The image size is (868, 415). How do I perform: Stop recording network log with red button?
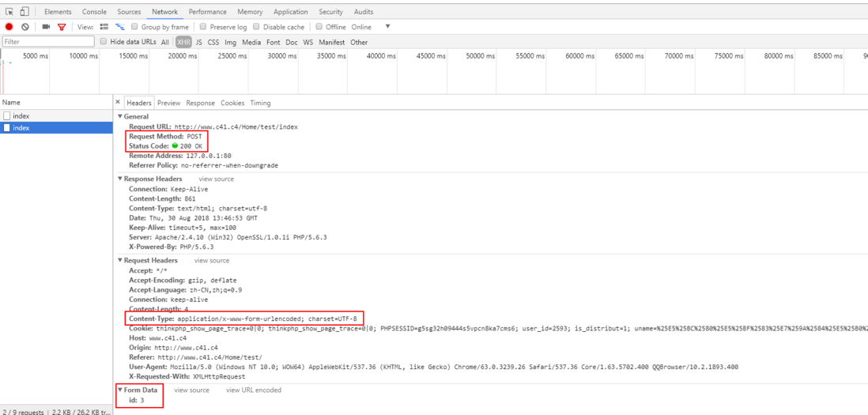pyautogui.click(x=9, y=27)
